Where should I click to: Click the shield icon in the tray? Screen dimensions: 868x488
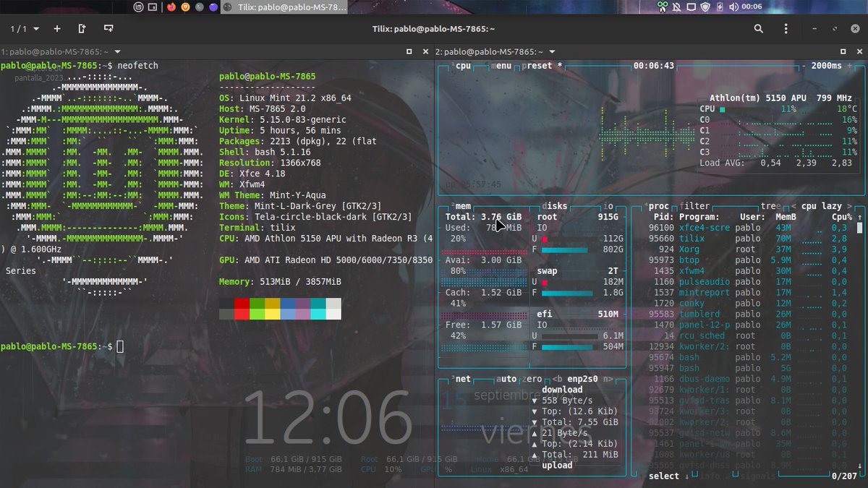[704, 7]
